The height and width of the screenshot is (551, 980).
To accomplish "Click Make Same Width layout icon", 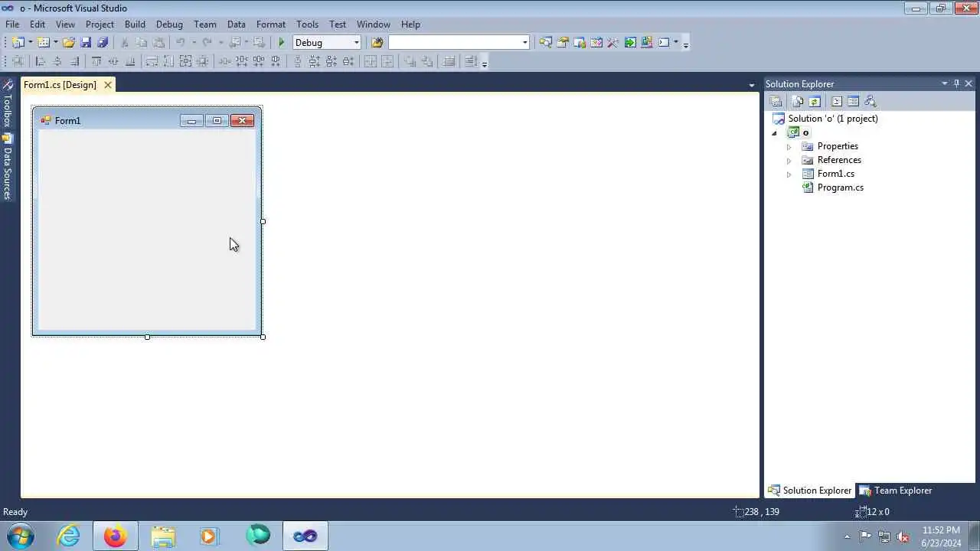I will (x=152, y=61).
